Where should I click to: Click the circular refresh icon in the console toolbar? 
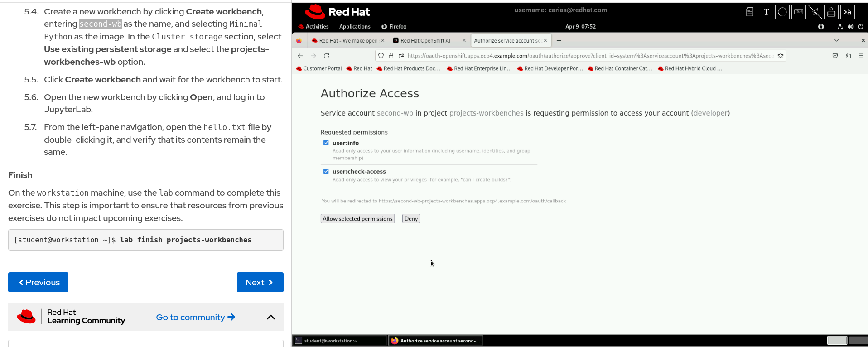(782, 12)
